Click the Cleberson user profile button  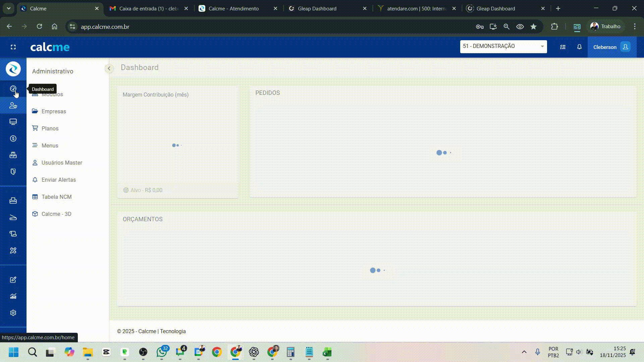pyautogui.click(x=611, y=47)
